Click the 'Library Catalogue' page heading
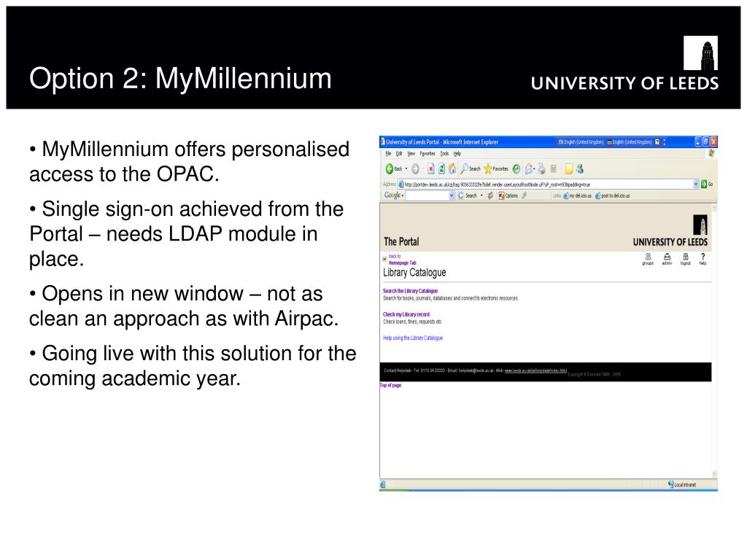The width and height of the screenshot is (747, 560). (x=414, y=273)
